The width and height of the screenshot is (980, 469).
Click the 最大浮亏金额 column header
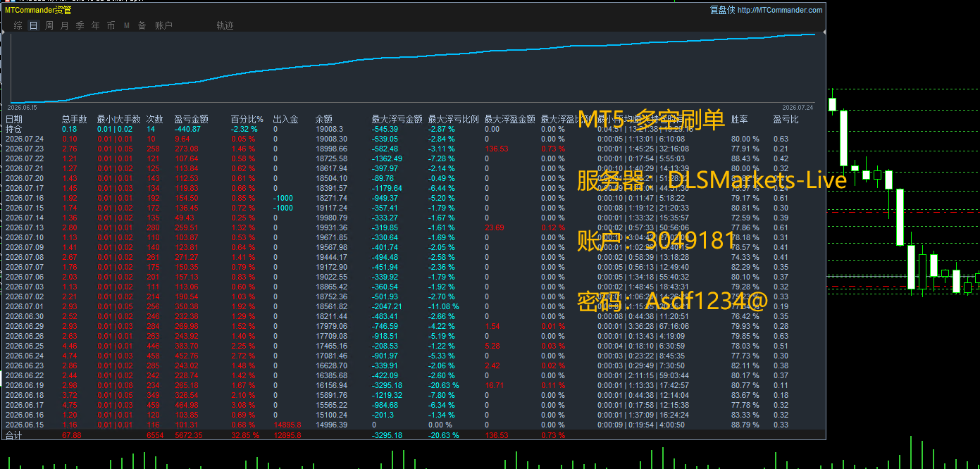[397, 119]
